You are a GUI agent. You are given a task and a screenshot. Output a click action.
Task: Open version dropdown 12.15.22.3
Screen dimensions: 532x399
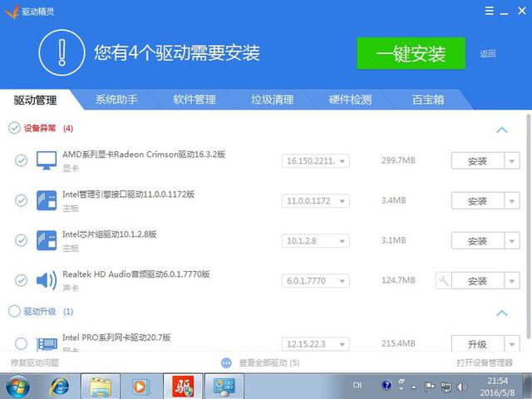pos(316,344)
